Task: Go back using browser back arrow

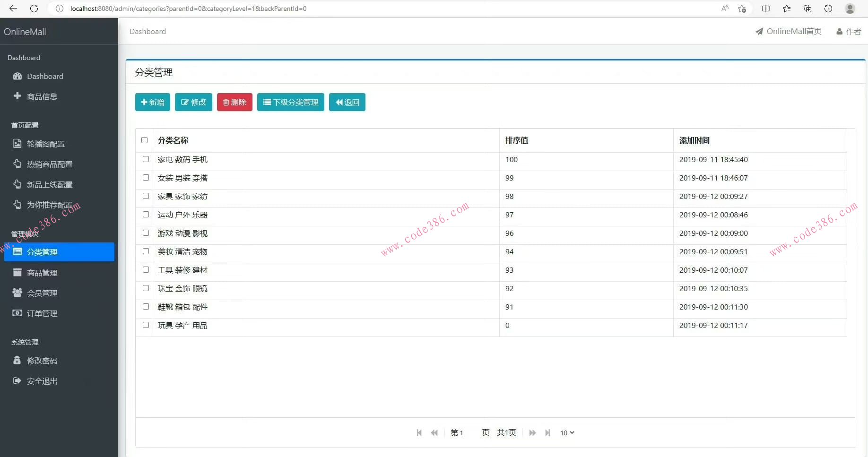Action: (x=13, y=9)
